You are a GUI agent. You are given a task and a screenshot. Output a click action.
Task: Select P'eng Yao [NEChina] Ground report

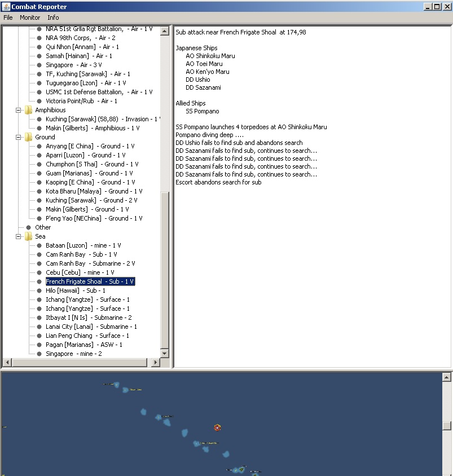[94, 218]
